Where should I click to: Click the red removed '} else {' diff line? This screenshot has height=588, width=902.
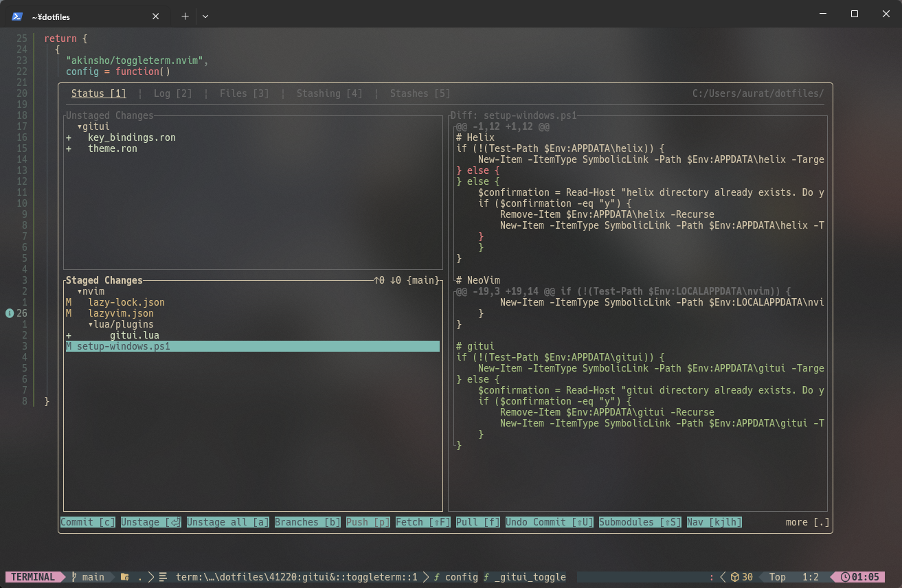(x=478, y=170)
